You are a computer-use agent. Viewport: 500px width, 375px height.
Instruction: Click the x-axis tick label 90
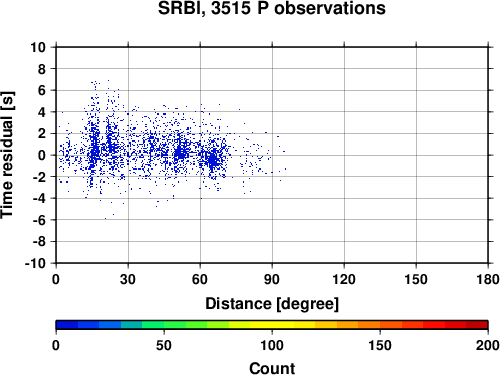272,279
